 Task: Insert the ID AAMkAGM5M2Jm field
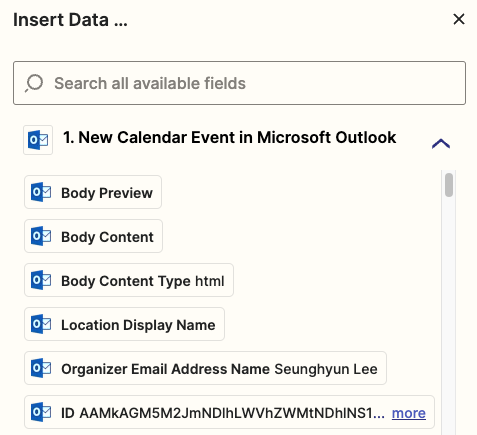[229, 412]
